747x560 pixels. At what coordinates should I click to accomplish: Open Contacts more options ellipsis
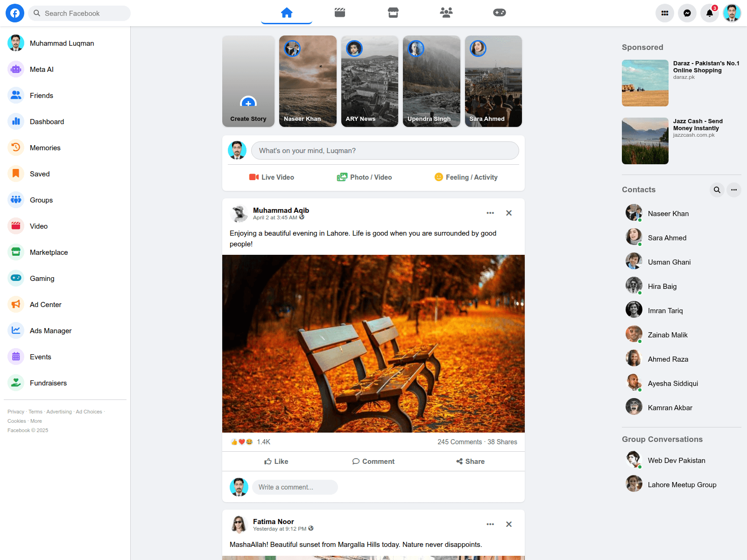click(734, 190)
